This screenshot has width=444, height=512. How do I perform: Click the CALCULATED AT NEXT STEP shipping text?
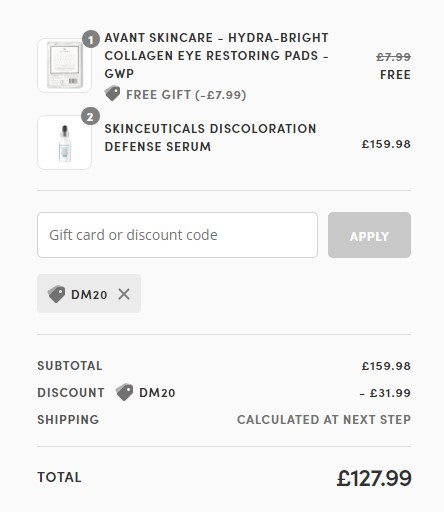click(324, 420)
